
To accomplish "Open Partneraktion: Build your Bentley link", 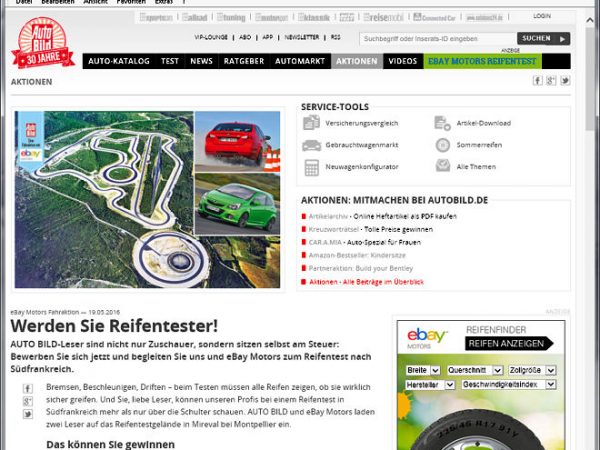I will [361, 268].
